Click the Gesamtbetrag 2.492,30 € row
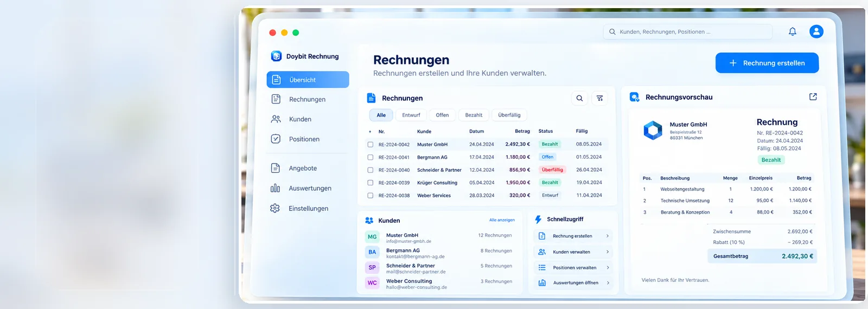Viewport: 868px width, 309px height. (762, 256)
